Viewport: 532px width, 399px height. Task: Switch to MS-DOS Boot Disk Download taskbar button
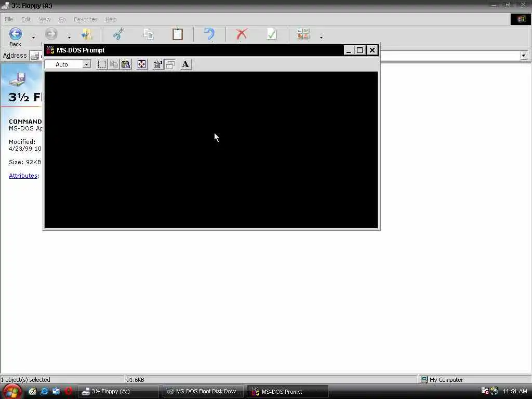point(203,391)
